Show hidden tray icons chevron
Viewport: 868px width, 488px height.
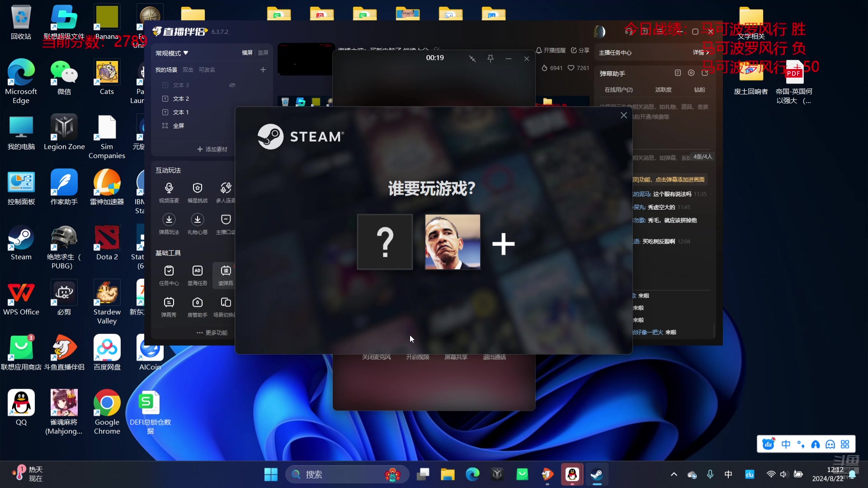click(674, 474)
